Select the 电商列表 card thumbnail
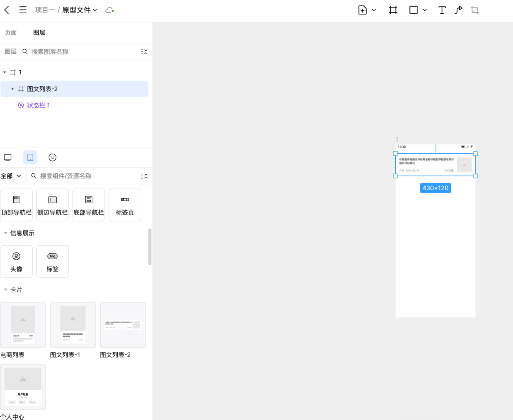513x420 pixels. (23, 325)
